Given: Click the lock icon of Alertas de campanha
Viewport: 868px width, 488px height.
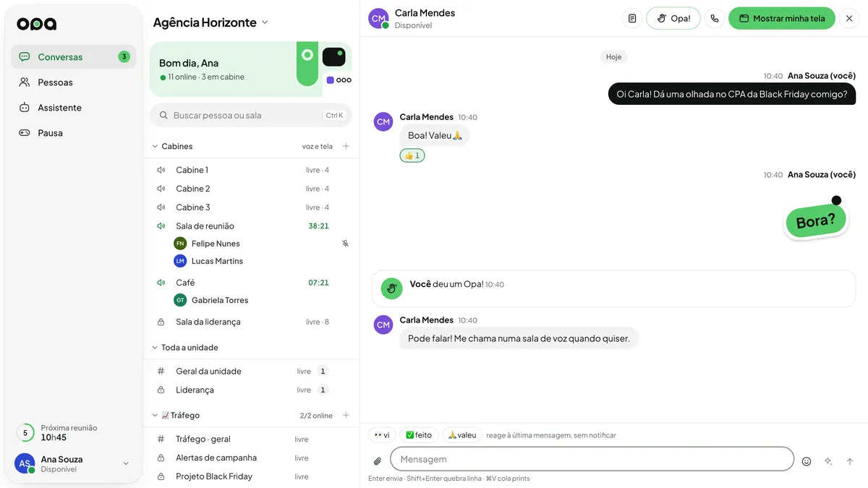Looking at the screenshot, I should pos(161,458).
